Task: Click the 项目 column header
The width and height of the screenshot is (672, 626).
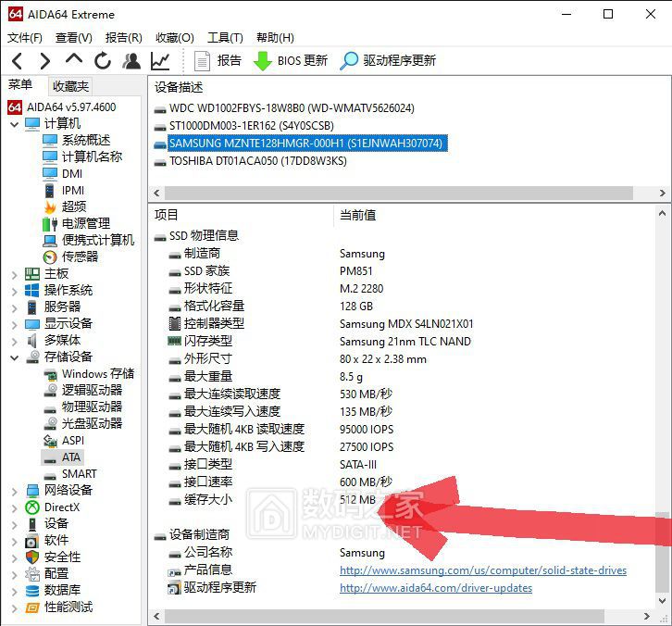Action: coord(167,215)
